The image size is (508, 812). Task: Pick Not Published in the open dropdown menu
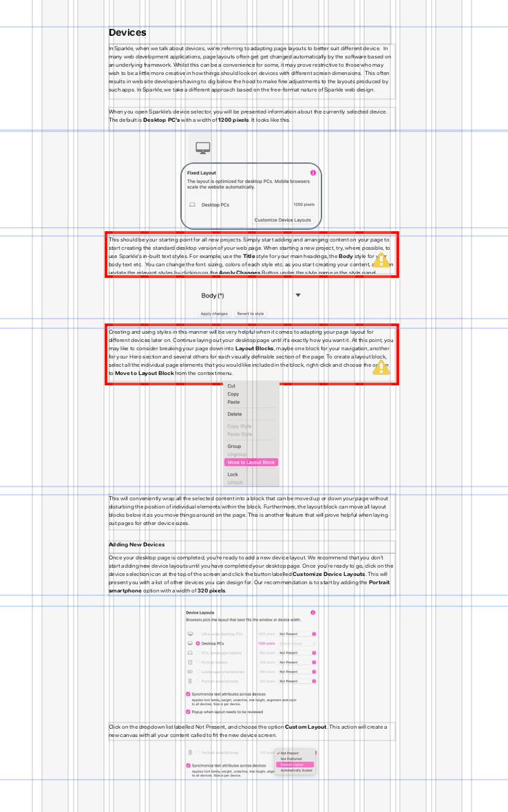[295, 758]
